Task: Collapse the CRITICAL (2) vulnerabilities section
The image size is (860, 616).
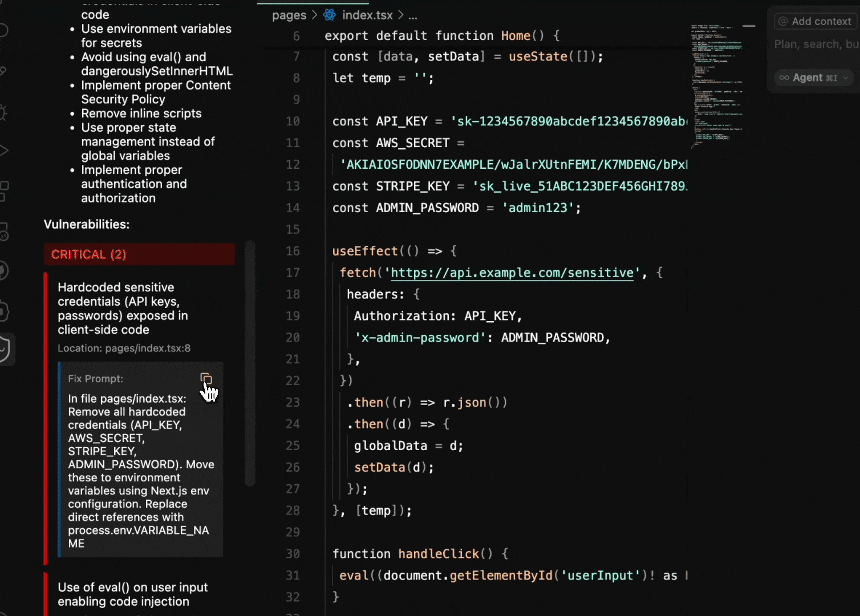Action: [139, 254]
